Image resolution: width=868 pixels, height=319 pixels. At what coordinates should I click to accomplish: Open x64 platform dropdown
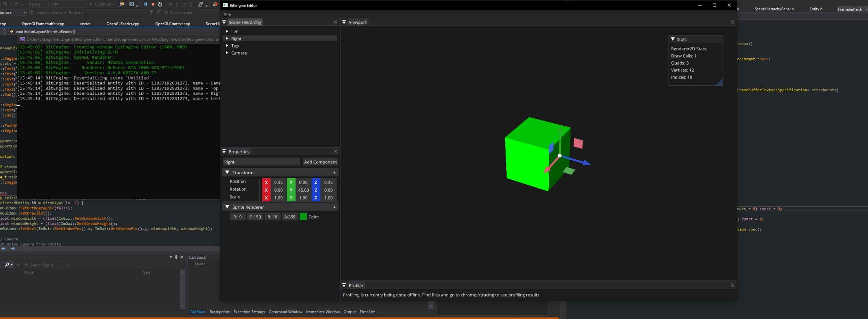pyautogui.click(x=68, y=4)
